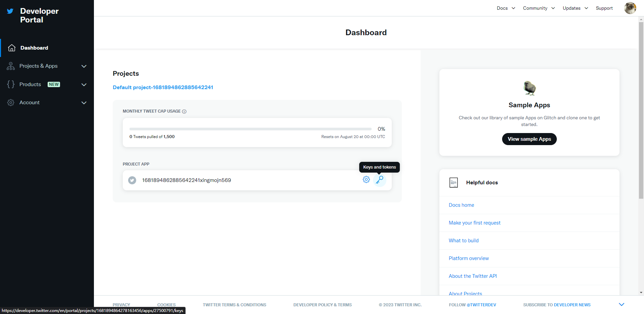The height and width of the screenshot is (314, 644).
Task: Click the tweet cap usage info icon
Action: point(184,112)
